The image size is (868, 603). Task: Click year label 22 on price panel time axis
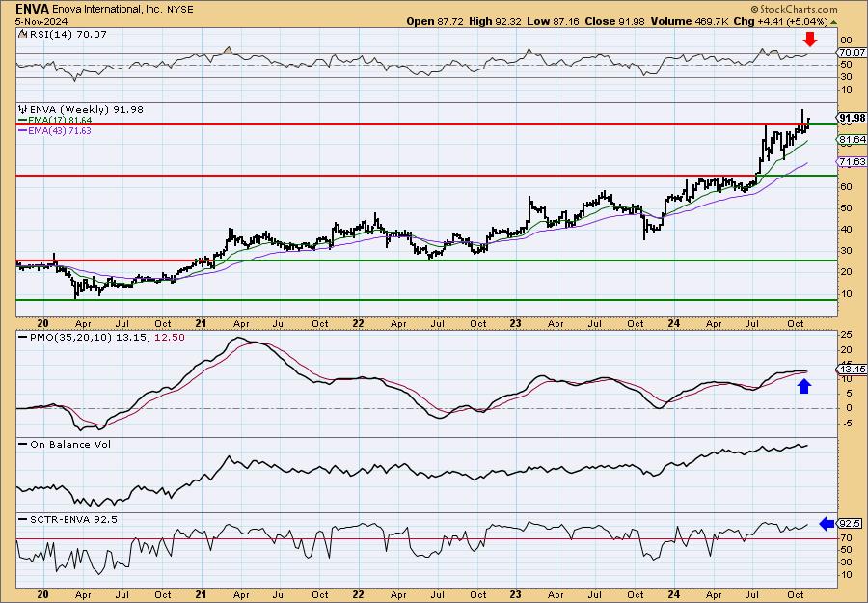(x=358, y=323)
